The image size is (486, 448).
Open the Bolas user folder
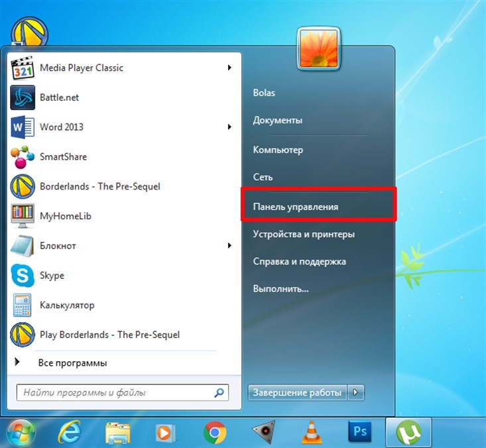tap(264, 93)
